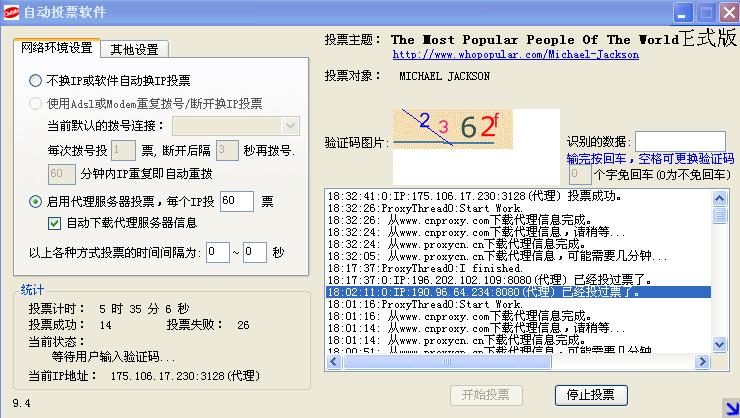Click the captcha image 2362
The height and width of the screenshot is (418, 740).
point(453,129)
